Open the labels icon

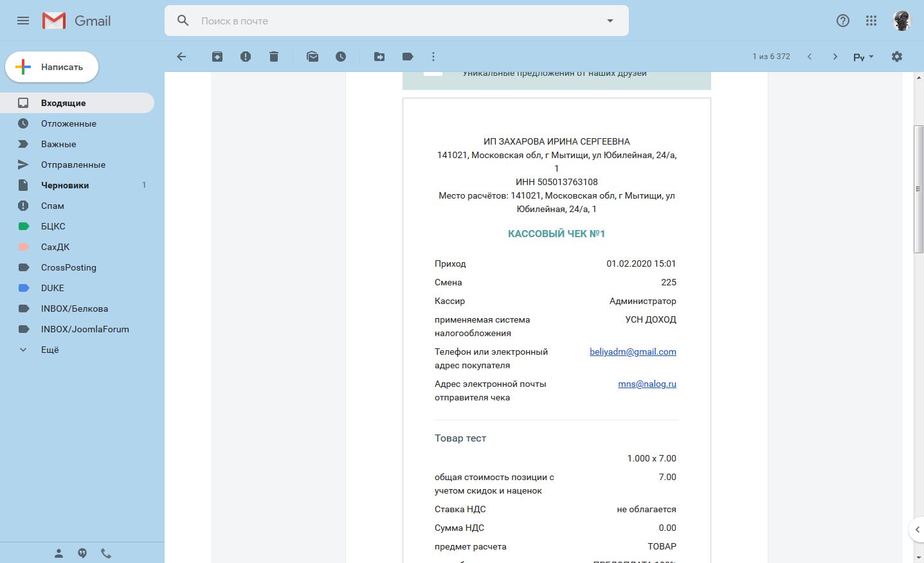pos(408,57)
